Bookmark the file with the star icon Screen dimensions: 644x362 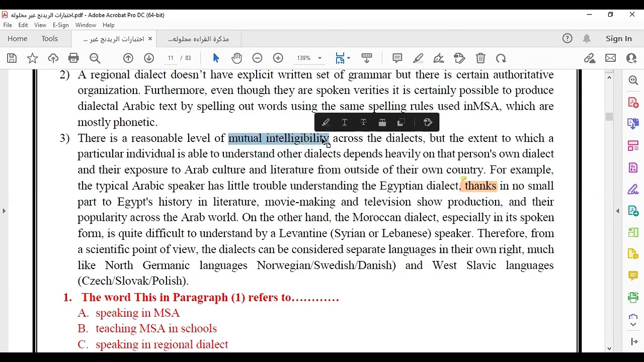click(x=32, y=58)
